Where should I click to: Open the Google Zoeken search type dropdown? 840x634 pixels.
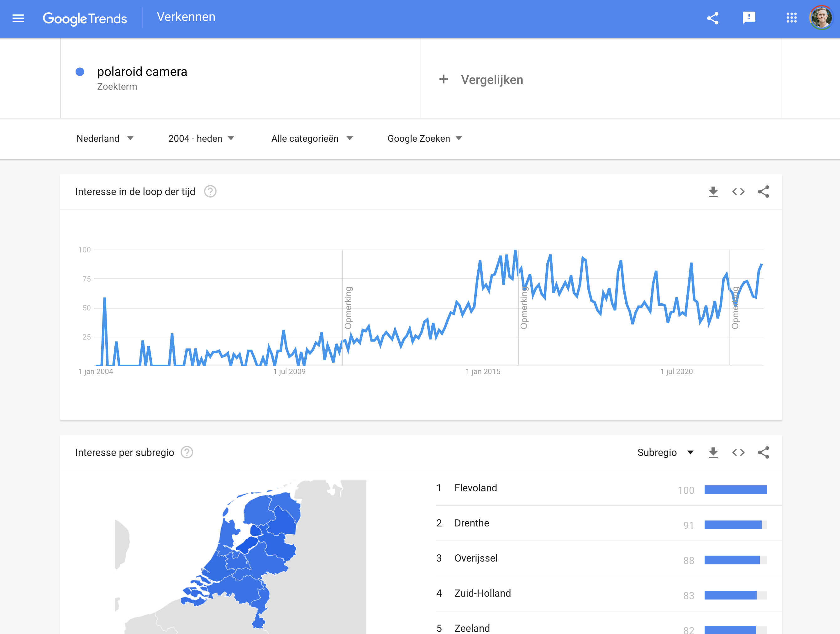point(425,139)
